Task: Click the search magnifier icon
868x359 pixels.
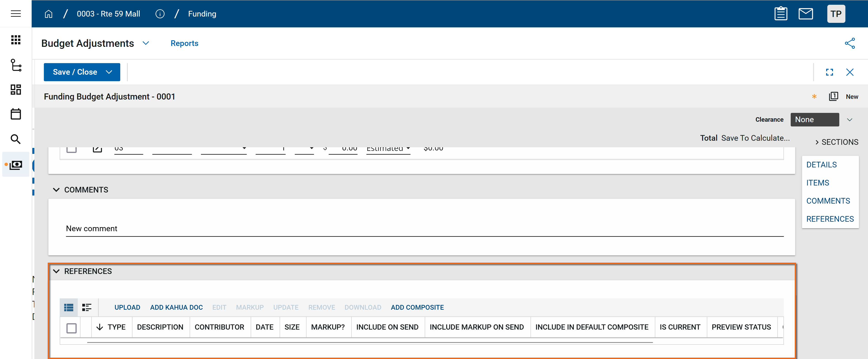Action: (16, 139)
